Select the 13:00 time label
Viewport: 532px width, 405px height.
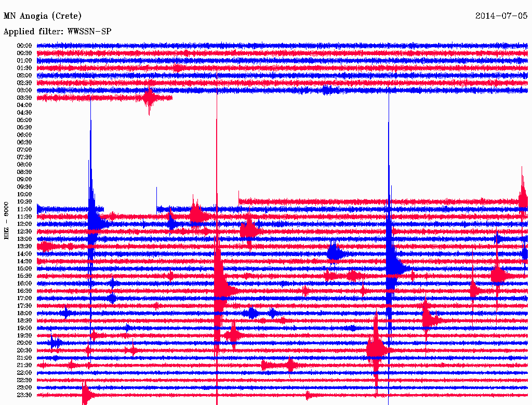(24, 239)
